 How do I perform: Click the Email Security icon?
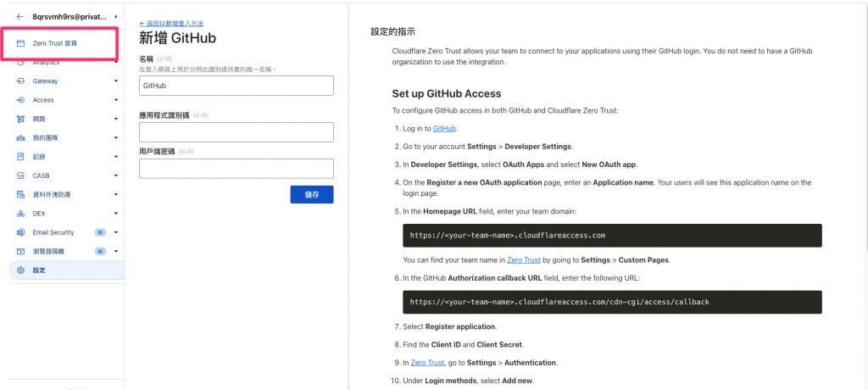[x=20, y=232]
